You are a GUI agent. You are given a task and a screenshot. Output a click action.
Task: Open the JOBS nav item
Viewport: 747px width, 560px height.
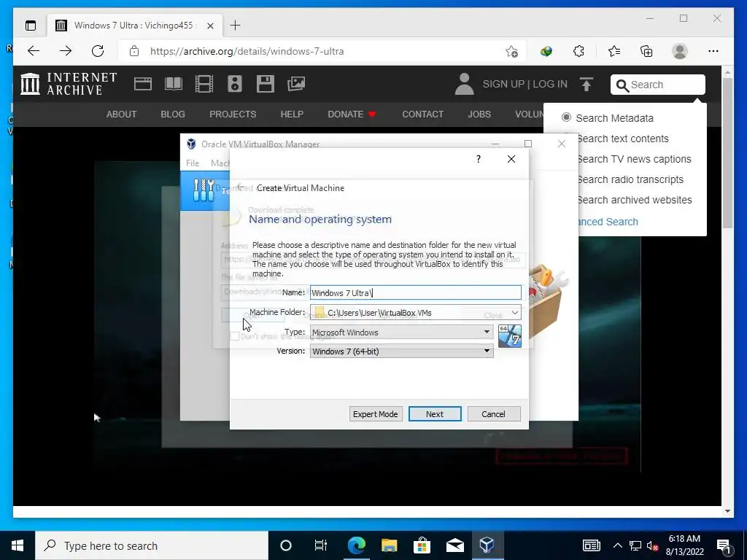[x=479, y=114]
